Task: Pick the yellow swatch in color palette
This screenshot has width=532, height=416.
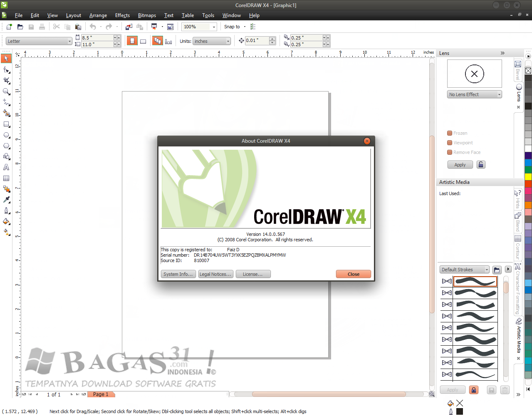Action: tap(528, 177)
